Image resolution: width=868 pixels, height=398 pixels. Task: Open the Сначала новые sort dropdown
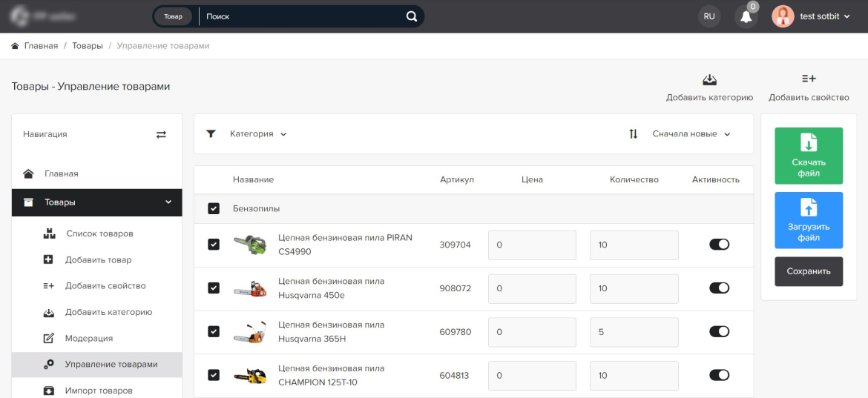point(691,133)
